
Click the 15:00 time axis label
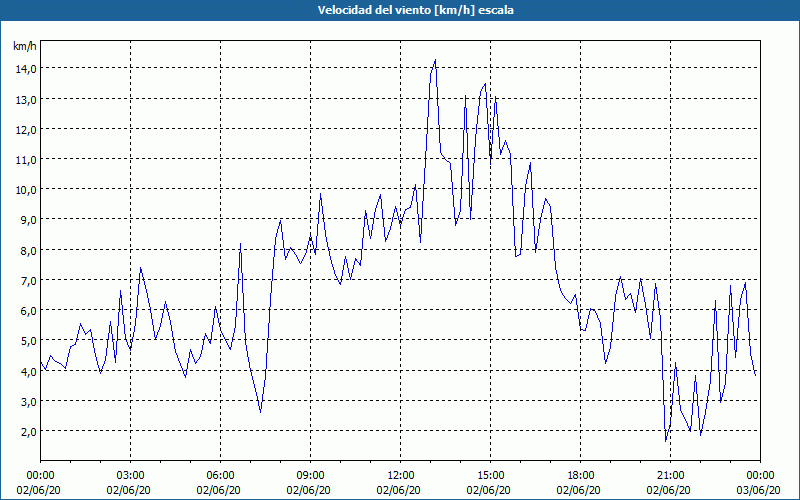click(490, 476)
